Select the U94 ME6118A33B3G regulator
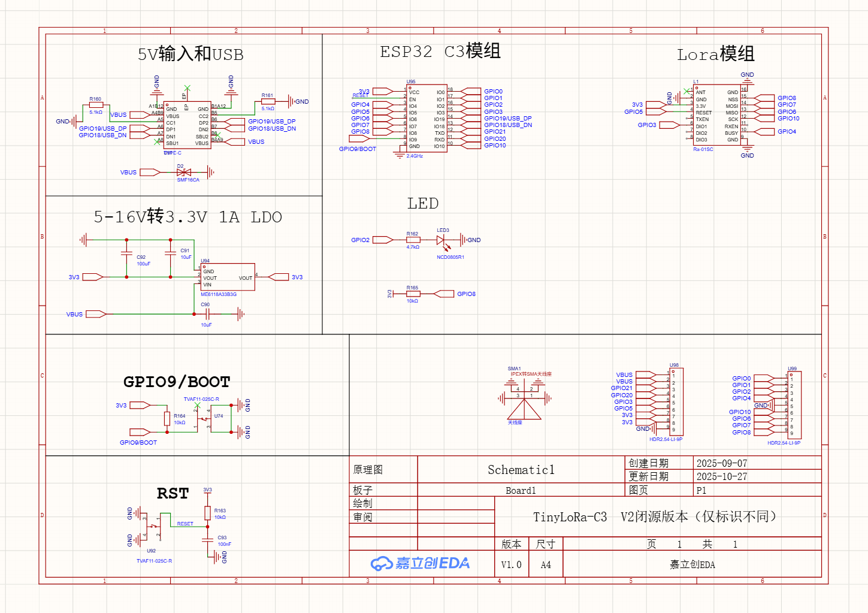This screenshot has width=868, height=613. [x=228, y=277]
